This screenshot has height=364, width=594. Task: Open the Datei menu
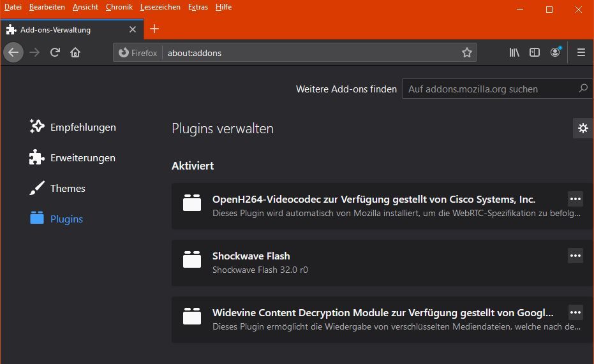point(13,7)
